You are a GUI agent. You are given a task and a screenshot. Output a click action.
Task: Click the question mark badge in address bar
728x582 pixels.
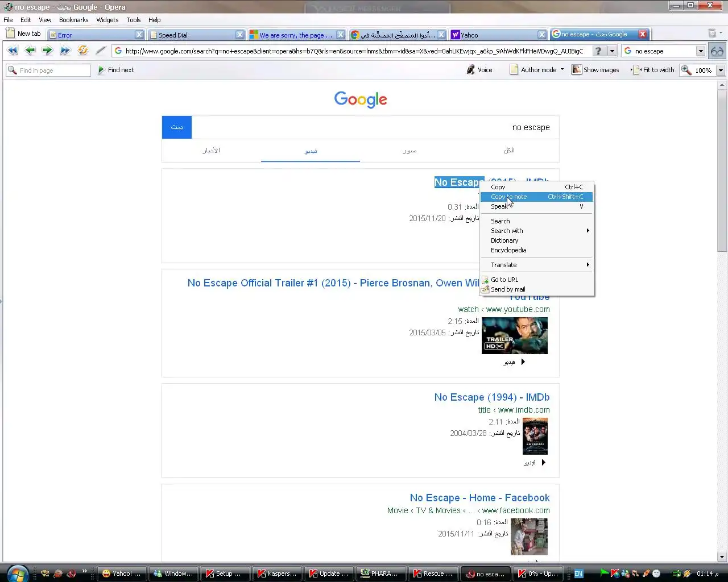pos(598,51)
